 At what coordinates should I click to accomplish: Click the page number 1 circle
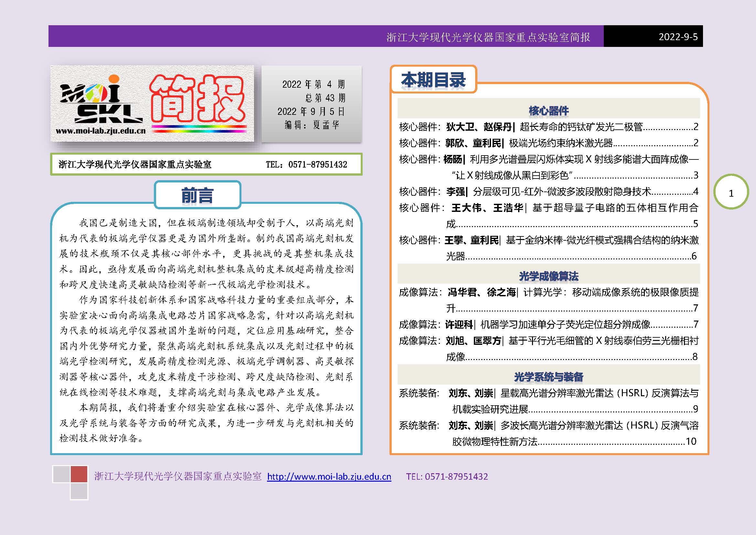[x=731, y=192]
